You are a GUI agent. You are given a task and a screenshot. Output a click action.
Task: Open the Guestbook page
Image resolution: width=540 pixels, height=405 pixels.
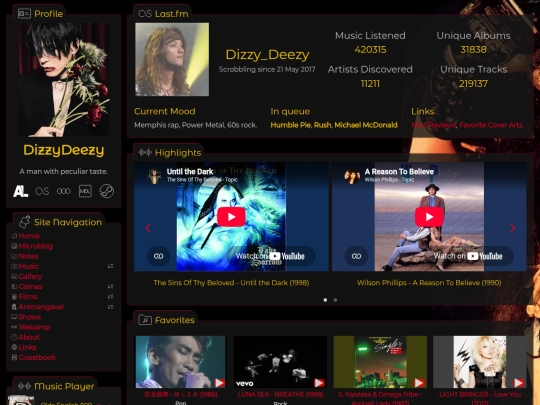coord(37,357)
